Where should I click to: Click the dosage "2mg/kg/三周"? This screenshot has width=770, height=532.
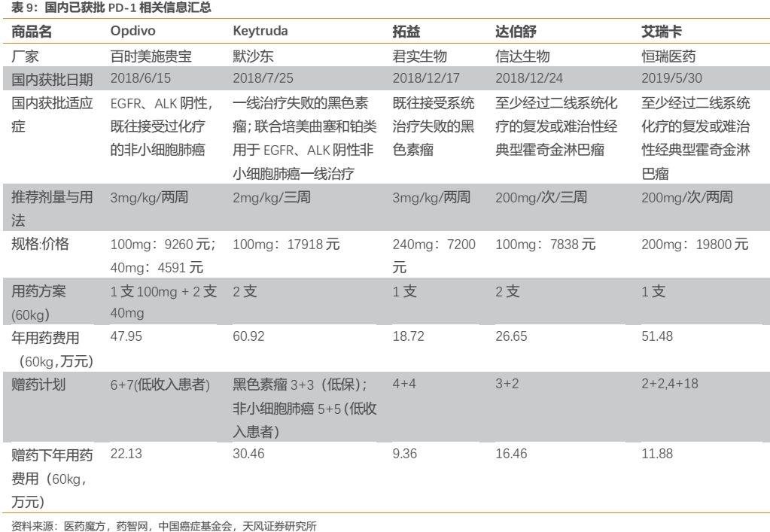[x=272, y=197]
